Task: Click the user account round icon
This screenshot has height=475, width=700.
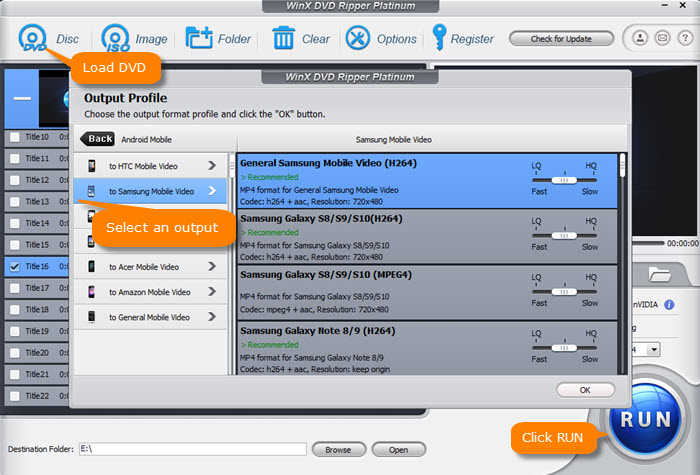Action: (640, 38)
